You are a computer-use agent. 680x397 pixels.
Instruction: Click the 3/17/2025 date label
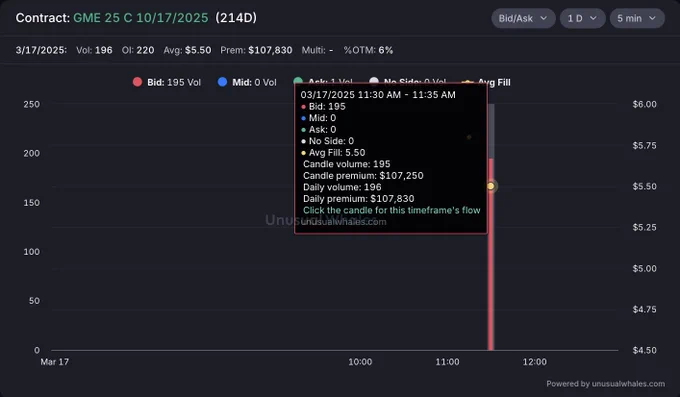tap(41, 50)
